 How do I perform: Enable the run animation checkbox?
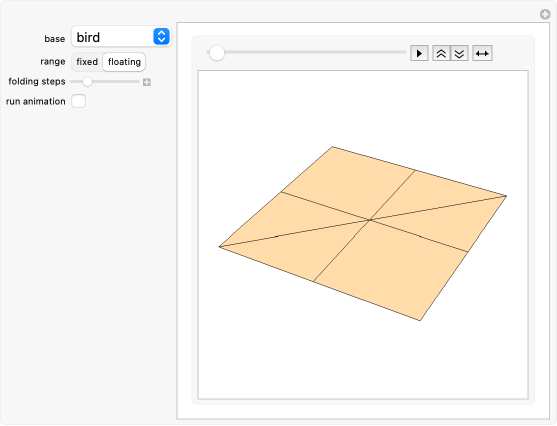coord(79,101)
